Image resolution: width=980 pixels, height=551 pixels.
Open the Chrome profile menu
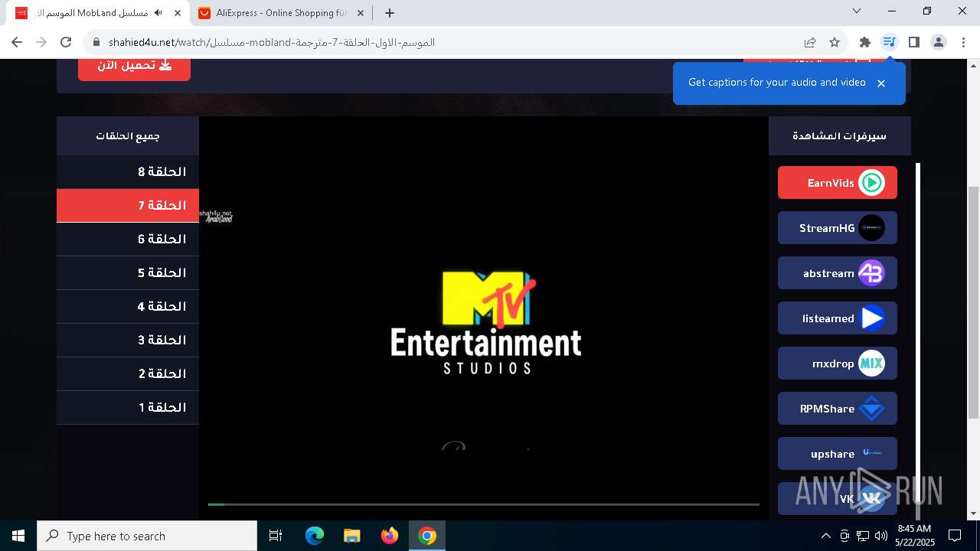click(x=939, y=42)
